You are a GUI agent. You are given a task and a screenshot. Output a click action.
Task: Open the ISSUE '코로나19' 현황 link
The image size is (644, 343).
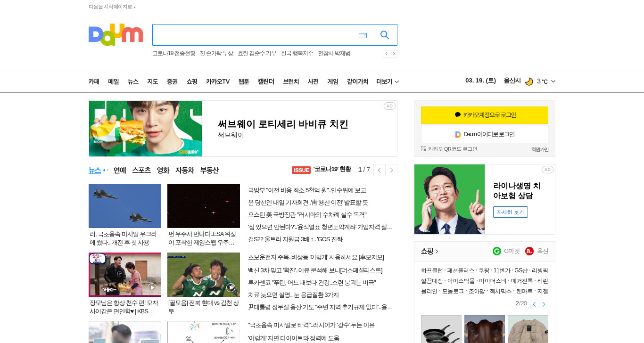coord(322,170)
